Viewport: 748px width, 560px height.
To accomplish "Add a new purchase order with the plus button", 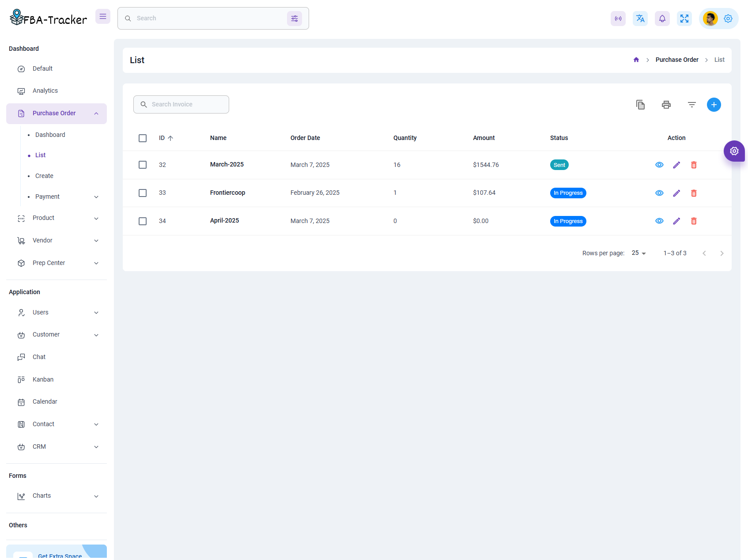I will [x=714, y=105].
